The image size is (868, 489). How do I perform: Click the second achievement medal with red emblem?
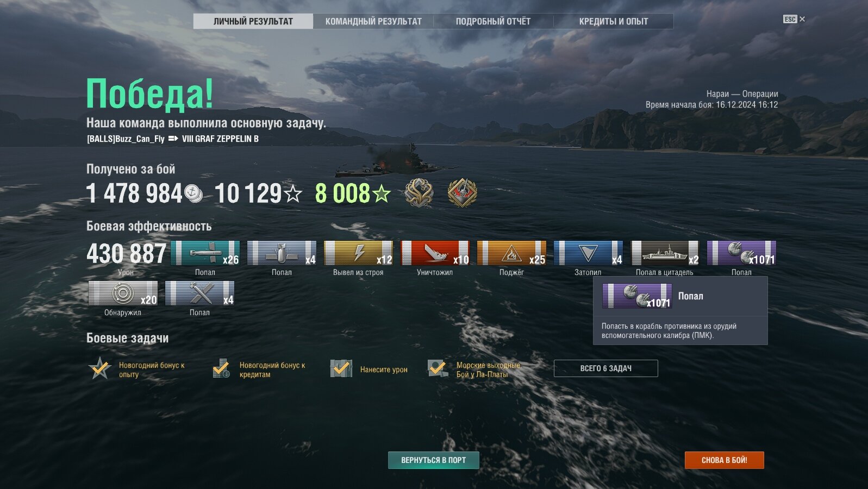(463, 192)
